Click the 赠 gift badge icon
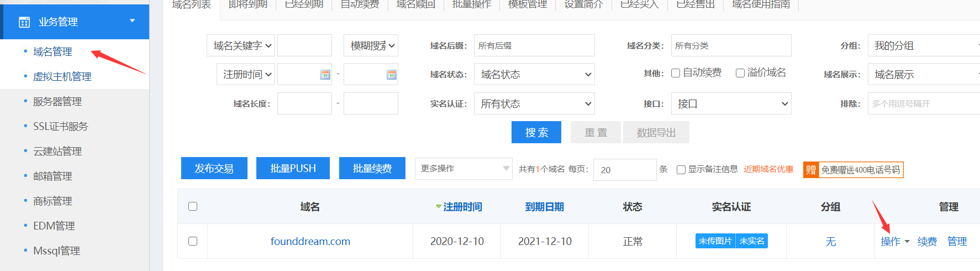 pos(811,170)
